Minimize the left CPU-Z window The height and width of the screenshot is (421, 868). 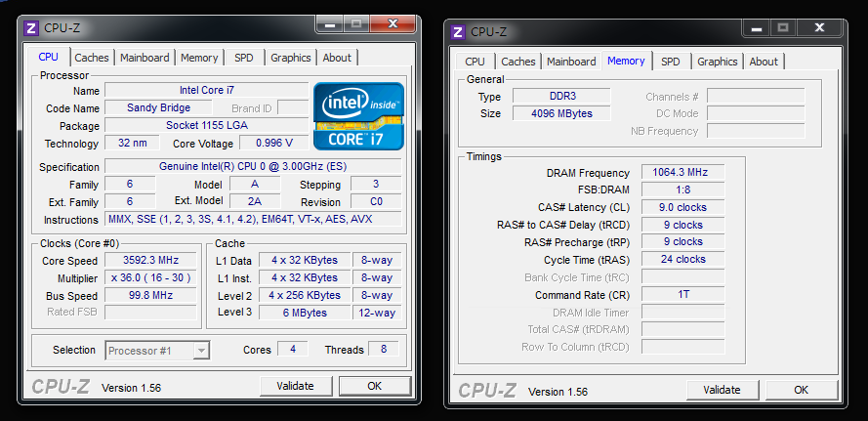(330, 23)
